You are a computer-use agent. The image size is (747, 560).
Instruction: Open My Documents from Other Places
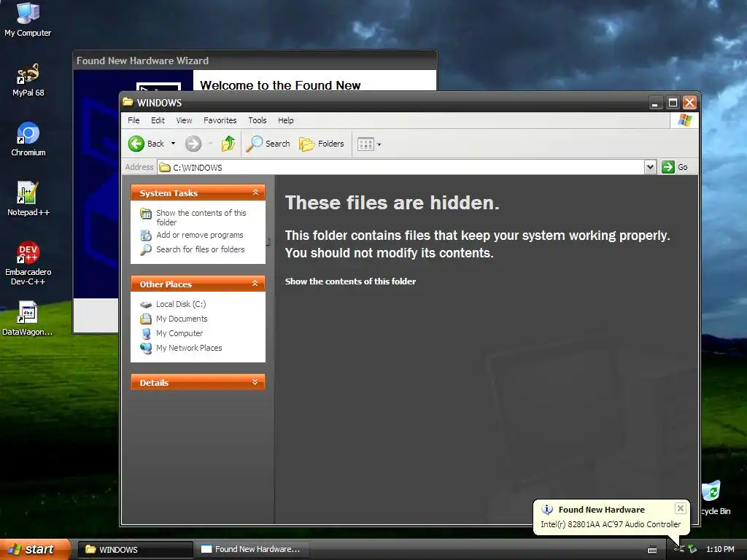click(x=182, y=319)
